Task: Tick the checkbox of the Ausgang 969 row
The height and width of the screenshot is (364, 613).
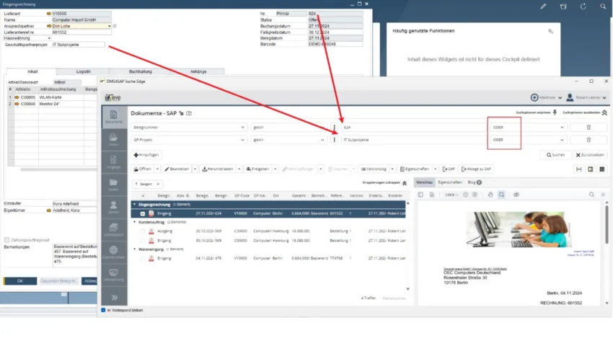Action: tap(142, 231)
